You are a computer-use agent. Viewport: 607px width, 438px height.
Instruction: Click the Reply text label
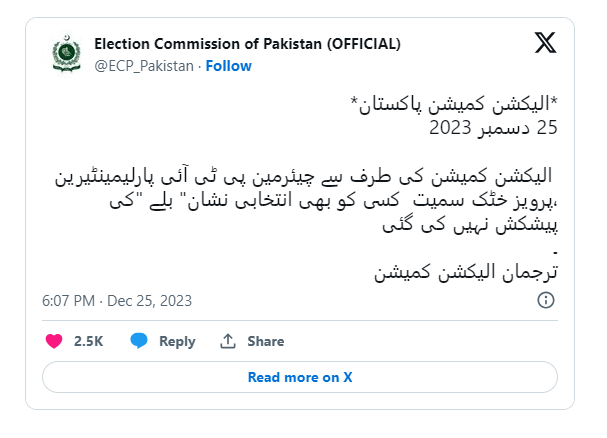177,341
